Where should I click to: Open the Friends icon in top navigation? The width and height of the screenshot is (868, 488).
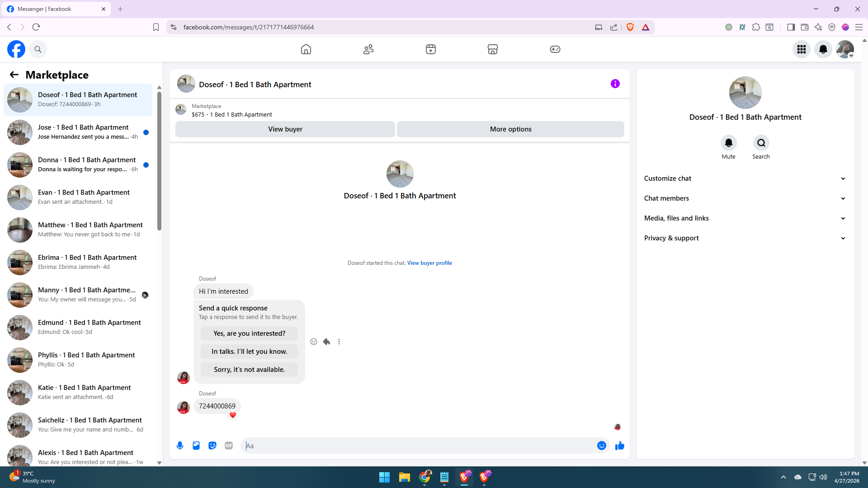368,49
